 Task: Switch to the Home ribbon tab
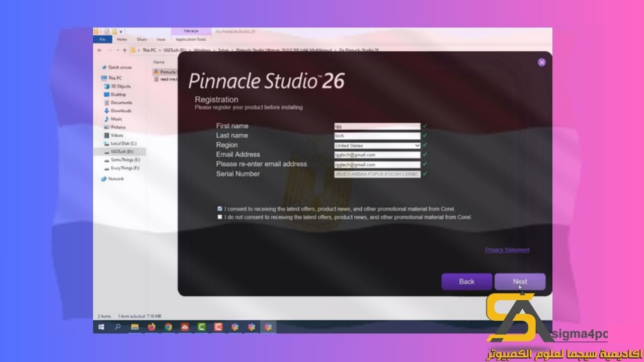122,39
